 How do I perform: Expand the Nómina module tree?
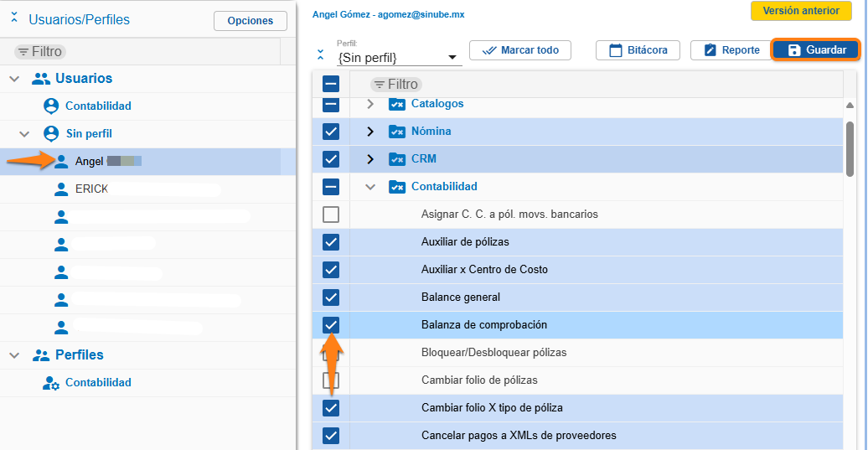[x=370, y=132]
